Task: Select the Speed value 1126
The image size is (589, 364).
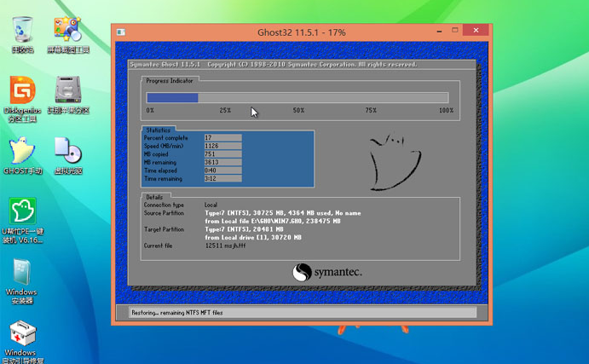Action: 222,146
